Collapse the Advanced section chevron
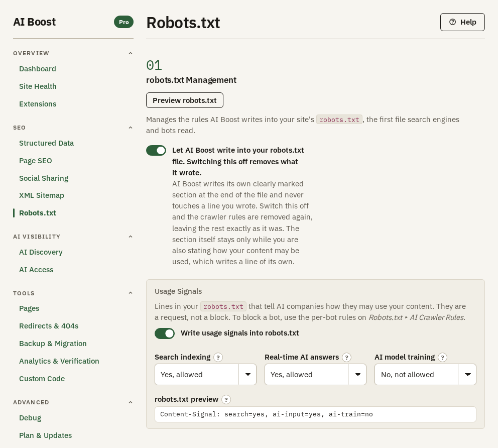Viewport: 498px width, 448px height. tap(130, 402)
